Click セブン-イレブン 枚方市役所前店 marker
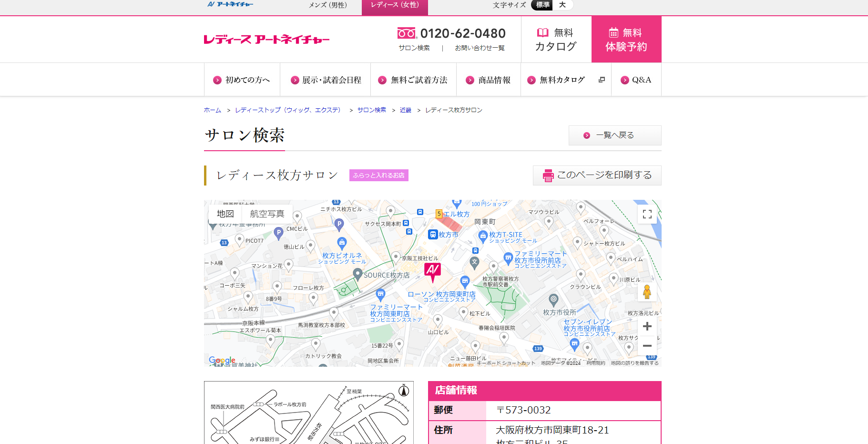The width and height of the screenshot is (868, 444). click(x=575, y=344)
